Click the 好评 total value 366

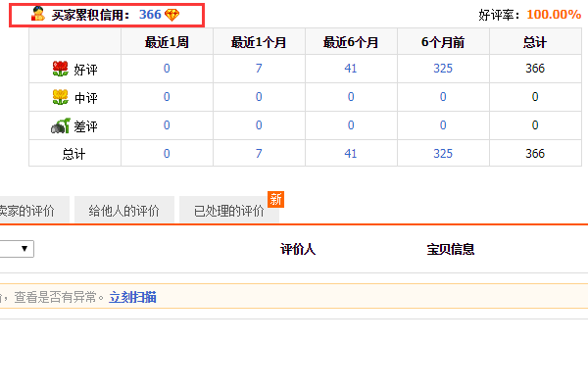click(535, 69)
